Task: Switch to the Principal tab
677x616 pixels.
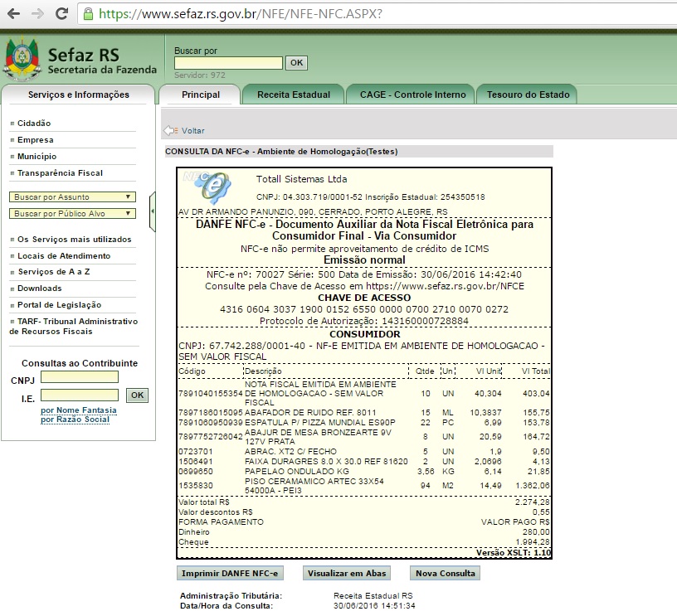Action: pyautogui.click(x=200, y=95)
